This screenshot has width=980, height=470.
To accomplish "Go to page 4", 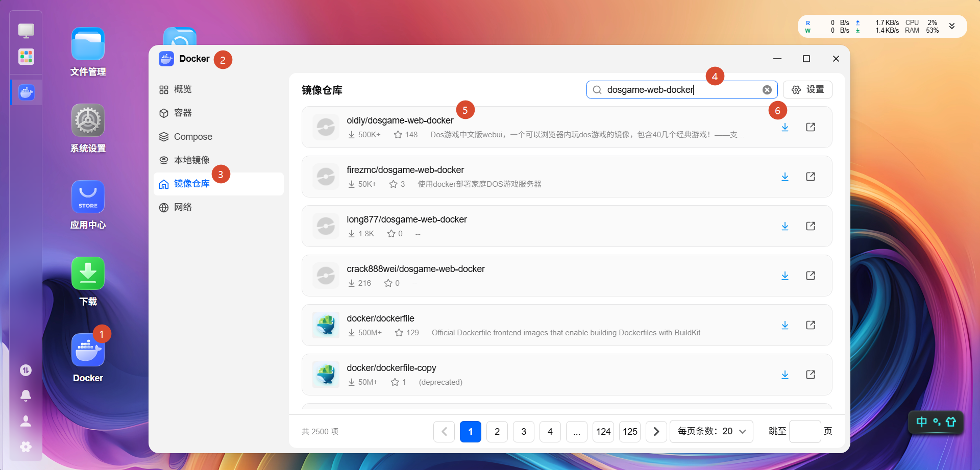I will (x=550, y=432).
